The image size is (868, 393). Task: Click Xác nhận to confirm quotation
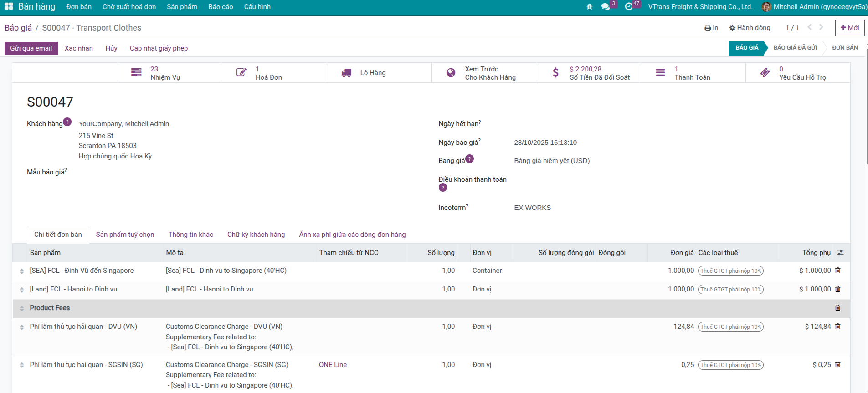[x=78, y=48]
